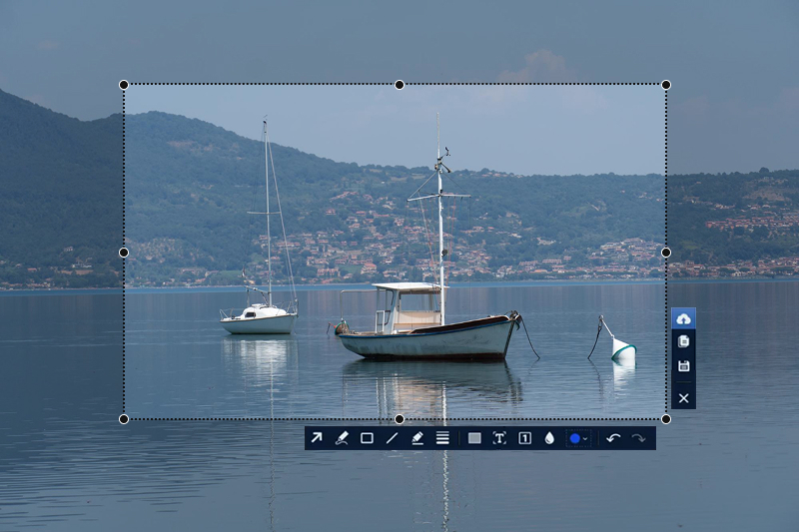Copy the screenshot to clipboard
The height and width of the screenshot is (532, 799).
click(683, 341)
